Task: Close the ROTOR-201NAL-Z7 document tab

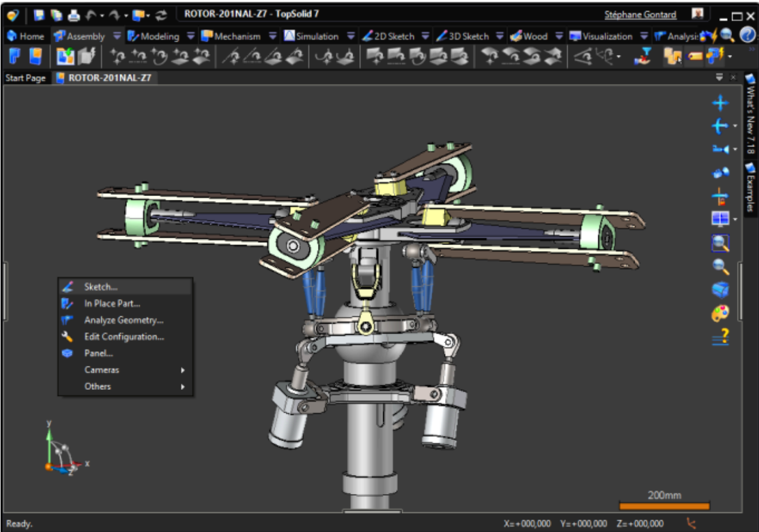Action: click(x=733, y=78)
